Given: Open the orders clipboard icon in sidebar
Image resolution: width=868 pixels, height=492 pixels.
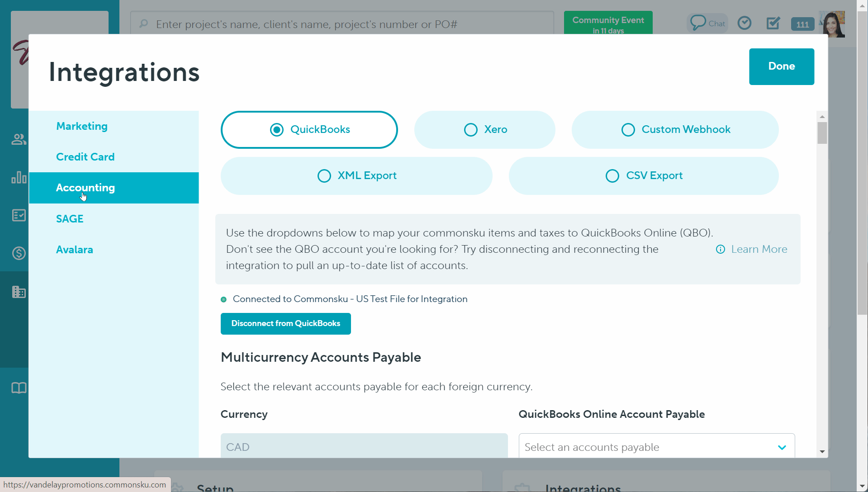Looking at the screenshot, I should [x=19, y=215].
